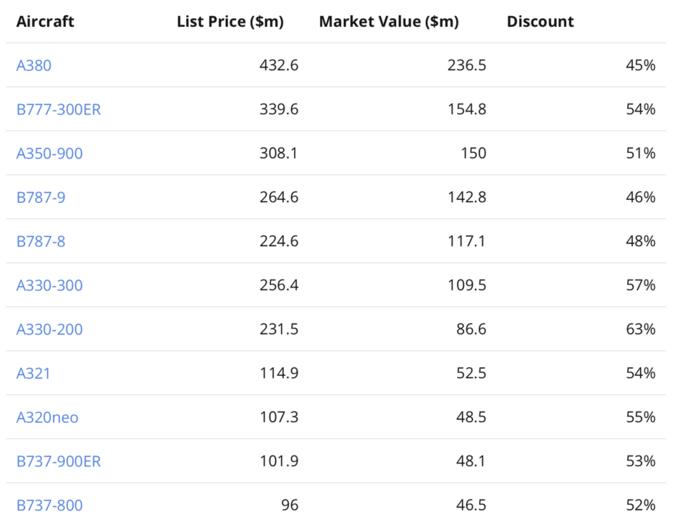Click the B777-300ER link
Viewport: 680px width, 525px height.
tap(58, 109)
